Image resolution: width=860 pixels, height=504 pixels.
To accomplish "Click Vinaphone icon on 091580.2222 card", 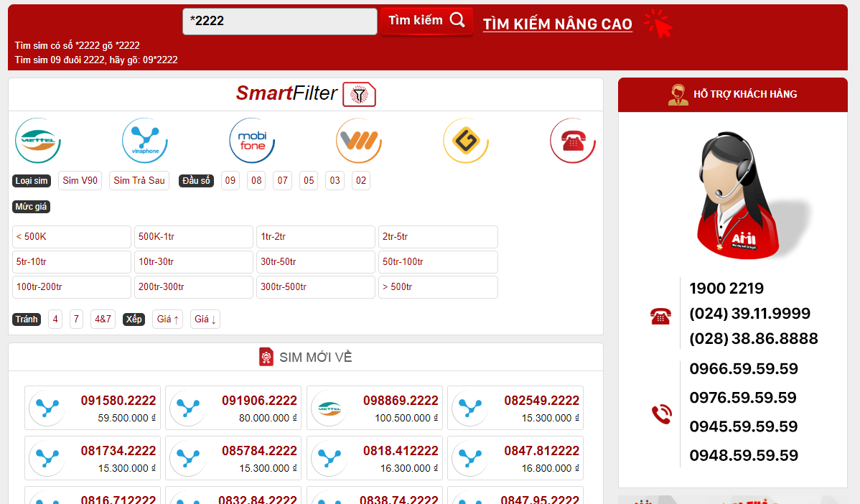I will tap(47, 408).
